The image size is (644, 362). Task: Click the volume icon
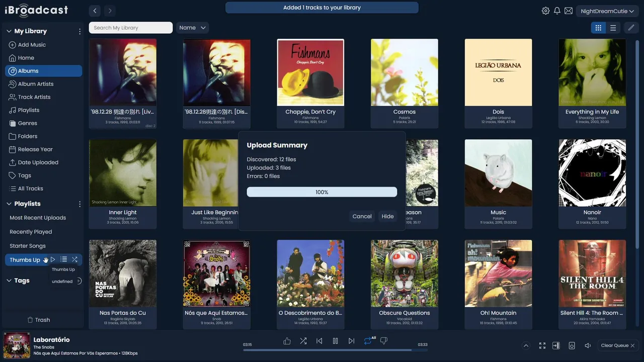pyautogui.click(x=587, y=345)
